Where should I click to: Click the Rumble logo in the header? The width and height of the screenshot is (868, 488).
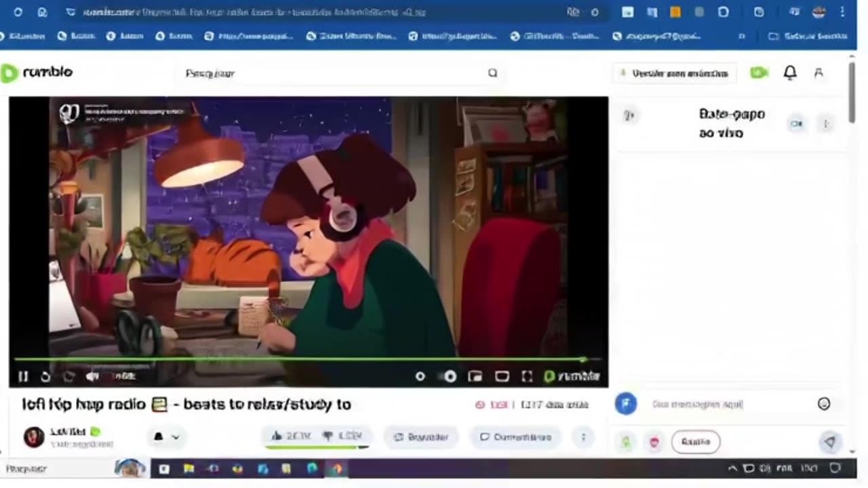(37, 73)
